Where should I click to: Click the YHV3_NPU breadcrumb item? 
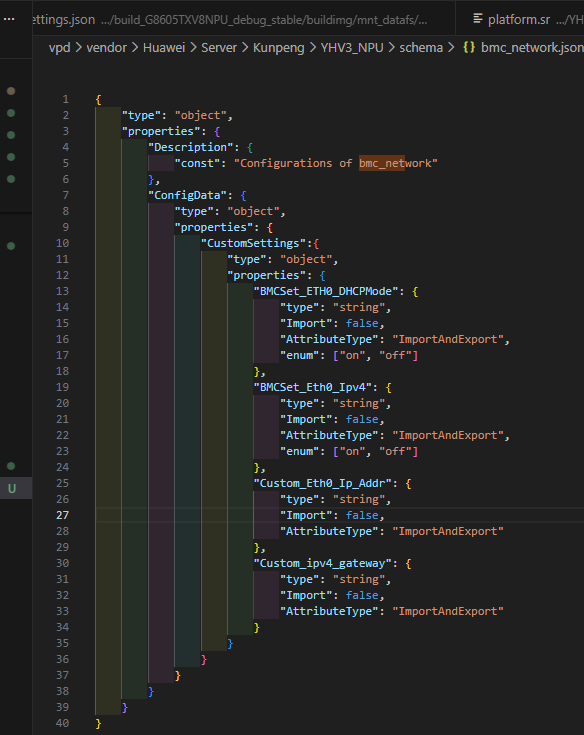point(352,47)
